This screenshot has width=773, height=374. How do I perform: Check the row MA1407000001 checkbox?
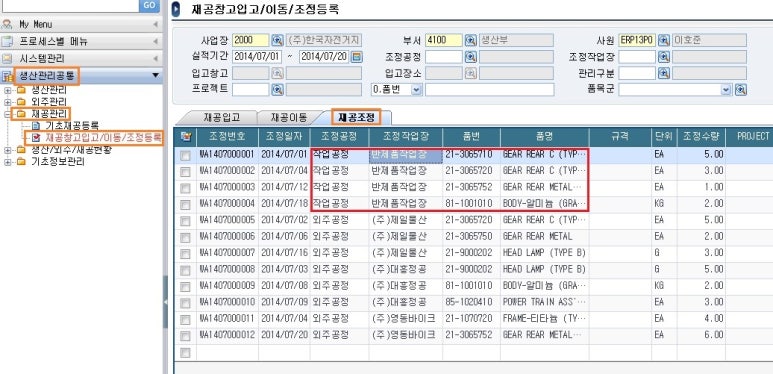(x=185, y=156)
